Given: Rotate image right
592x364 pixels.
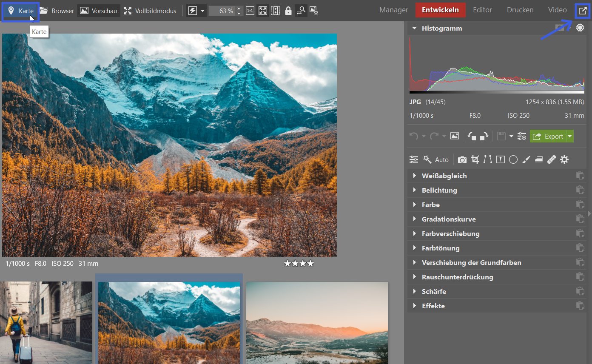Looking at the screenshot, I should pyautogui.click(x=484, y=136).
